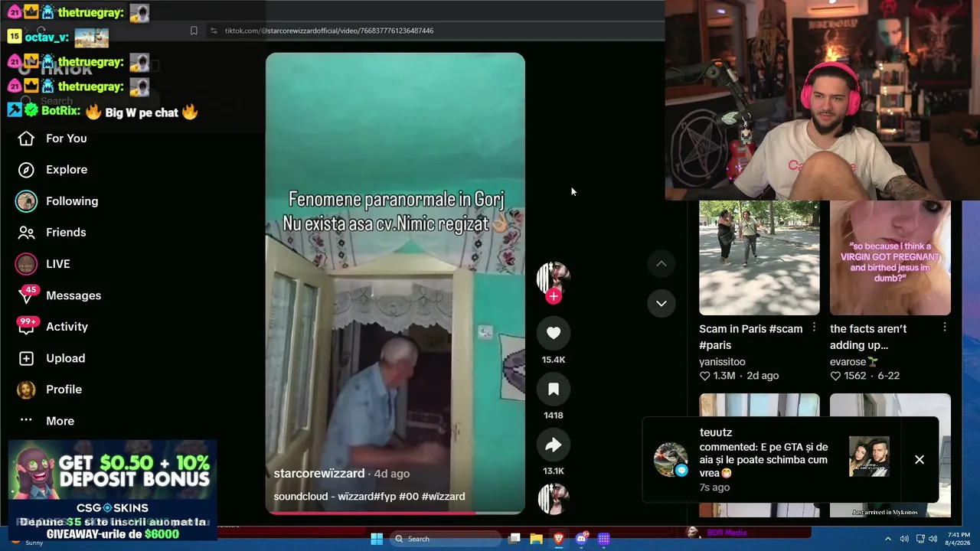Open the clock and date panel
This screenshot has height=551, width=980.
coord(958,539)
